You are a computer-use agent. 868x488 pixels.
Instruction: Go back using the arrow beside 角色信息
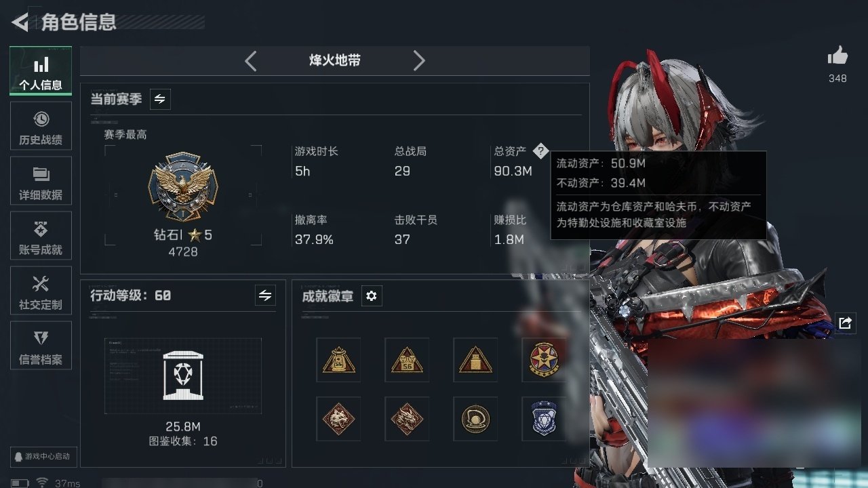coord(20,22)
